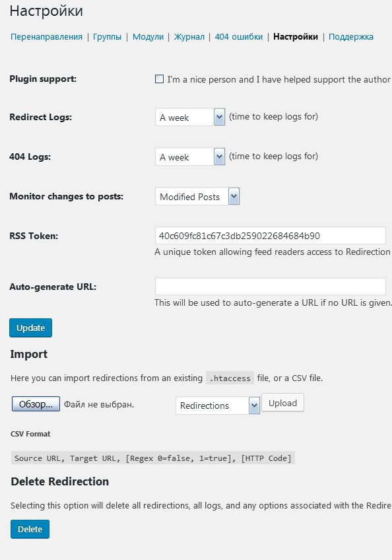
Task: Open the Monitor changes to posts dropdown
Action: 197,196
